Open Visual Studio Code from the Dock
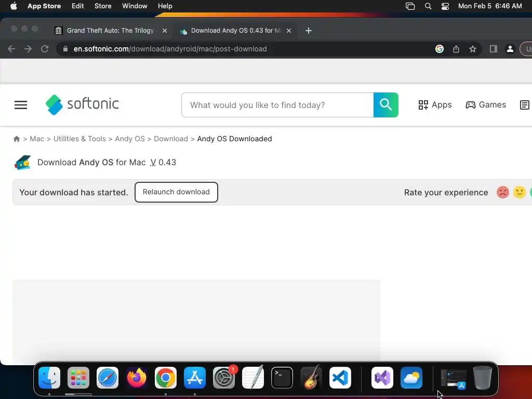This screenshot has width=532, height=399. coord(340,378)
